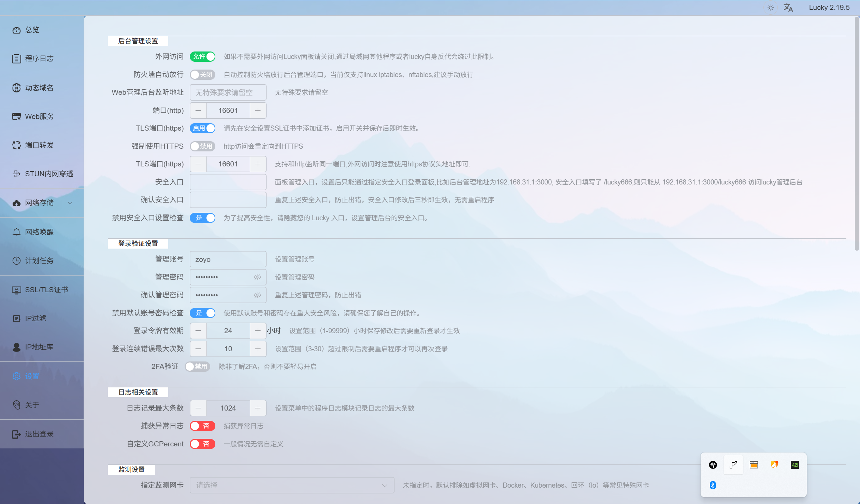Click the Bluetooth tray icon
Image resolution: width=860 pixels, height=504 pixels.
tap(713, 485)
